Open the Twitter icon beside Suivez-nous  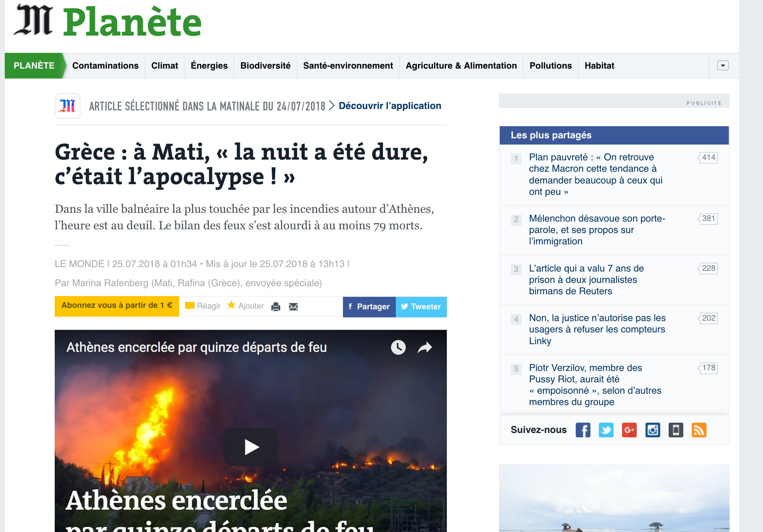pyautogui.click(x=606, y=430)
